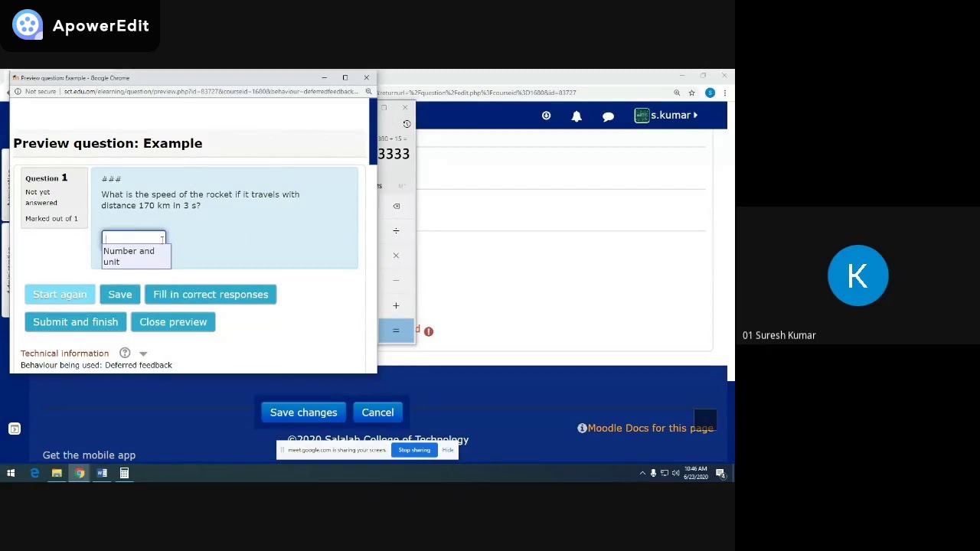The height and width of the screenshot is (551, 980).
Task: Open the Moodle notifications bell
Action: (x=577, y=116)
